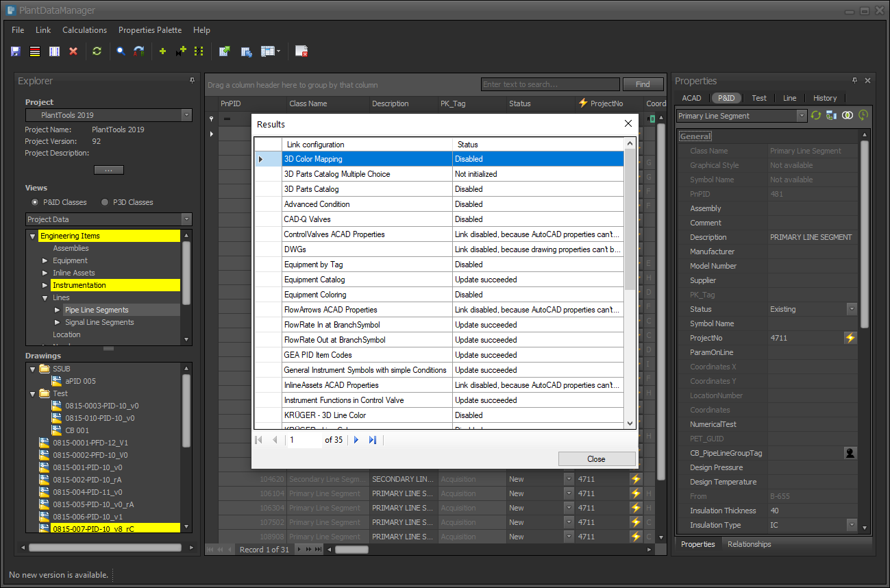Open the Relationships bottom tab
Screen dimensions: 890x588
(x=749, y=544)
